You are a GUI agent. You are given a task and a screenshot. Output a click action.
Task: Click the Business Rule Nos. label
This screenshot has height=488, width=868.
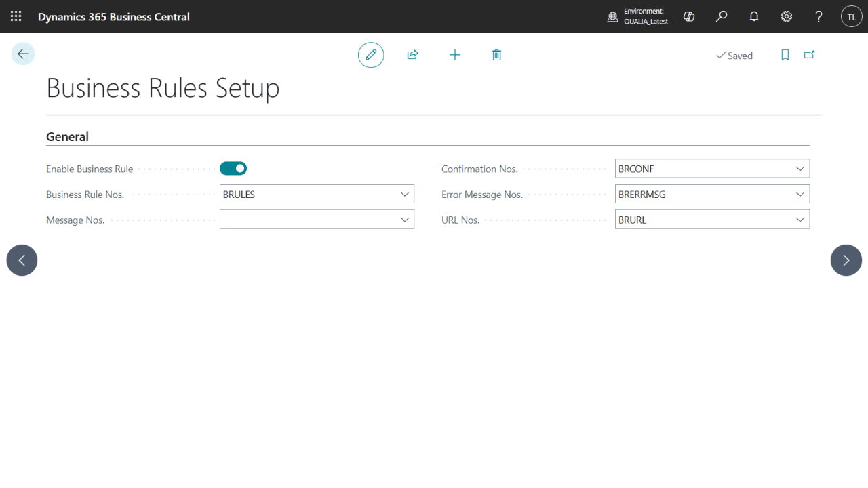coord(85,195)
